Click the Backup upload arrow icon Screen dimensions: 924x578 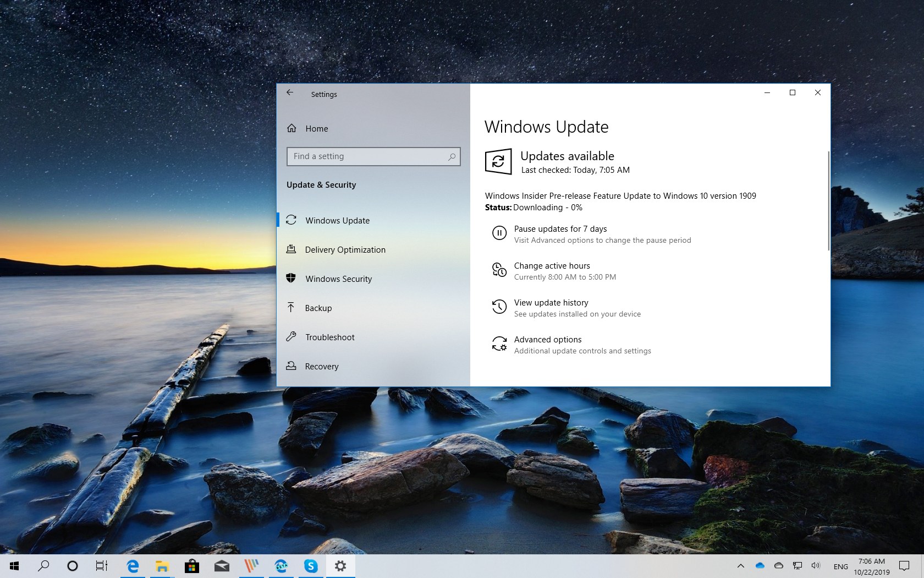click(291, 308)
